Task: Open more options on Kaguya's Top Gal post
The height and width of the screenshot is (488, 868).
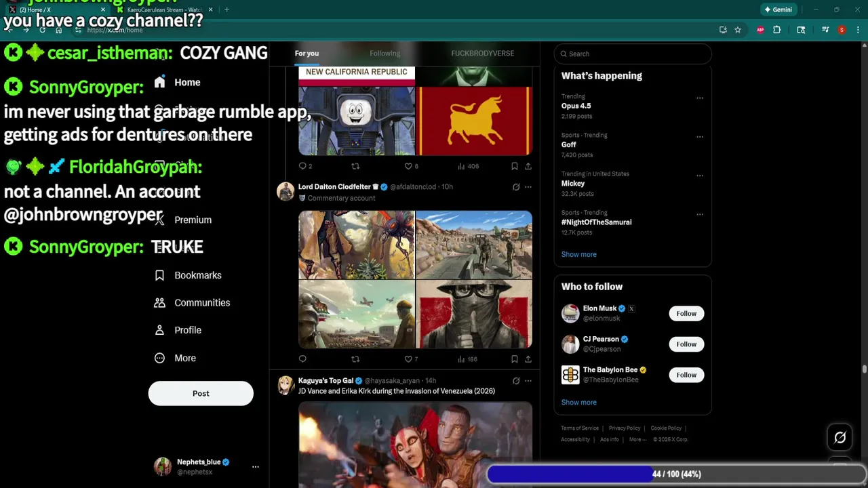Action: click(x=528, y=381)
